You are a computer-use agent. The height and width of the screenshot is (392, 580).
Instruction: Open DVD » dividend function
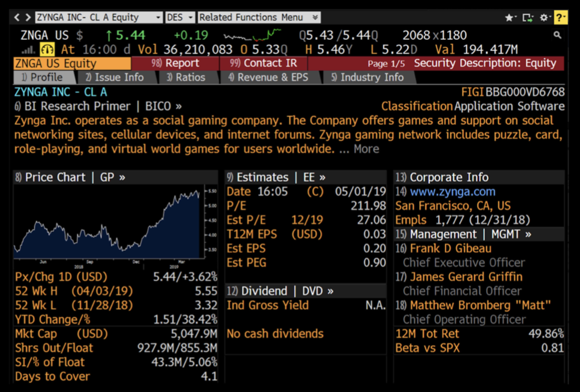[317, 291]
